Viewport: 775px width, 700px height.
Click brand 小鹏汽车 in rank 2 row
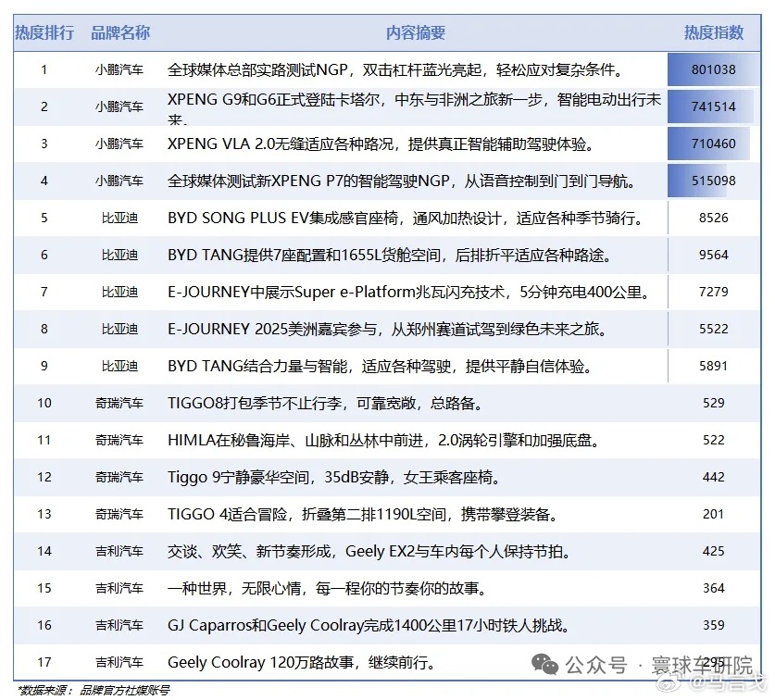click(119, 106)
